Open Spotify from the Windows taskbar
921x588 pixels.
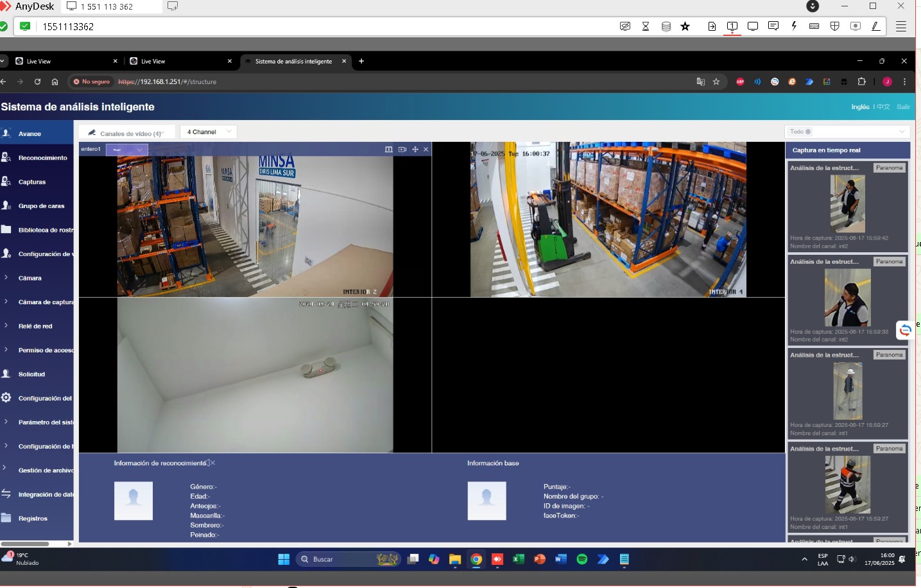point(582,559)
